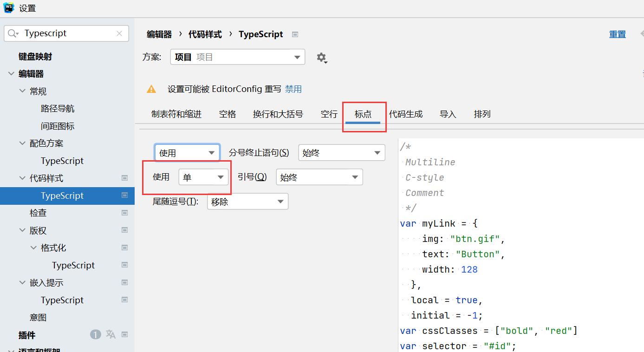
Task: Open 分号终止语句 始终 dropdown
Action: pos(342,153)
